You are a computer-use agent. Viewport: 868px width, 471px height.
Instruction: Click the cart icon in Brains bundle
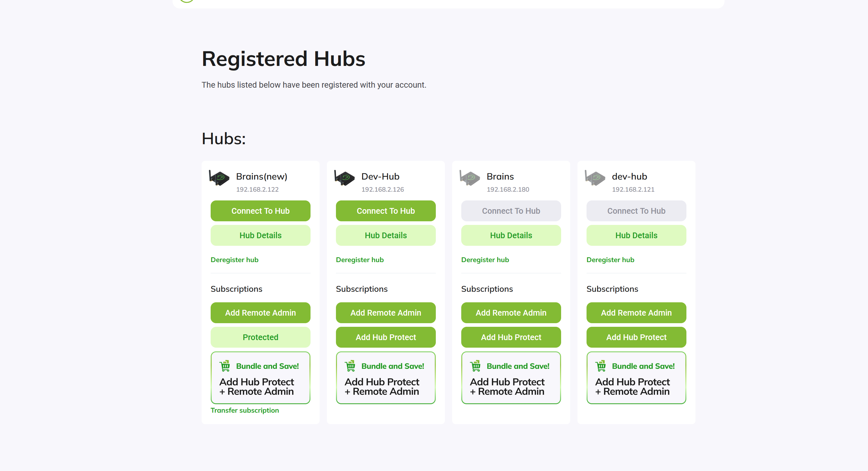(x=475, y=365)
